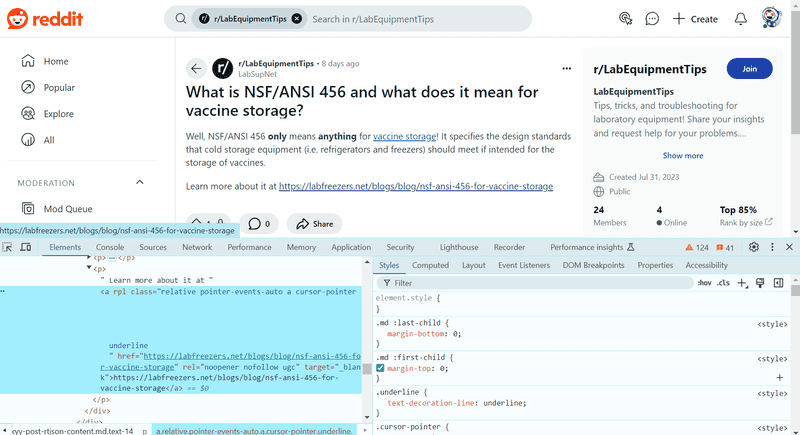This screenshot has height=435, width=800.
Task: Open DevTools settings gear
Action: click(x=754, y=247)
